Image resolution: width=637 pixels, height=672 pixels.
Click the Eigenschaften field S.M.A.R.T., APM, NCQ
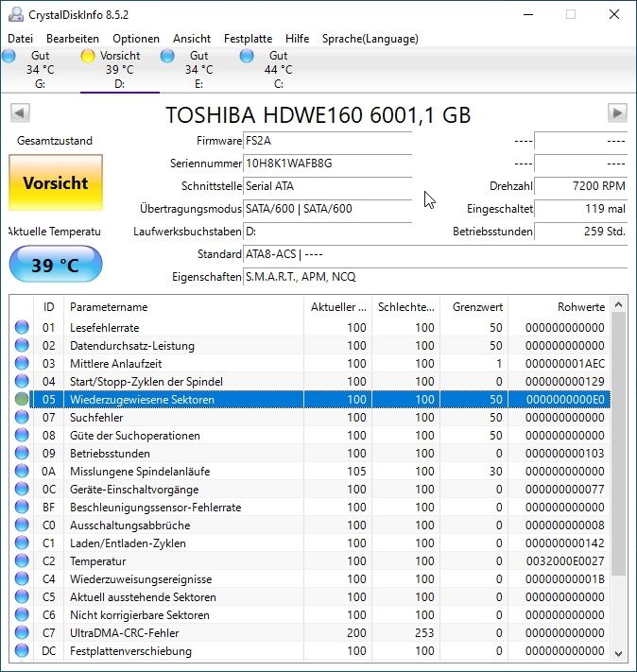coord(435,277)
